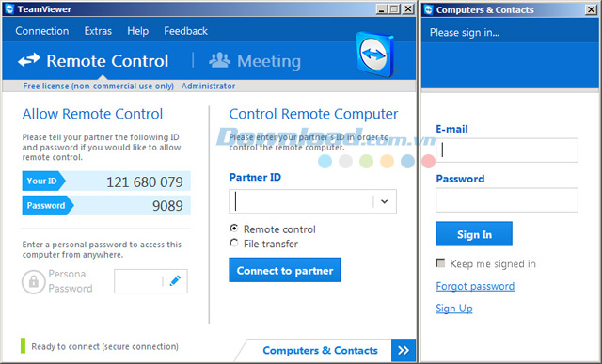Click the Connect to partner button
Viewport: 602px width, 364px height.
285,270
